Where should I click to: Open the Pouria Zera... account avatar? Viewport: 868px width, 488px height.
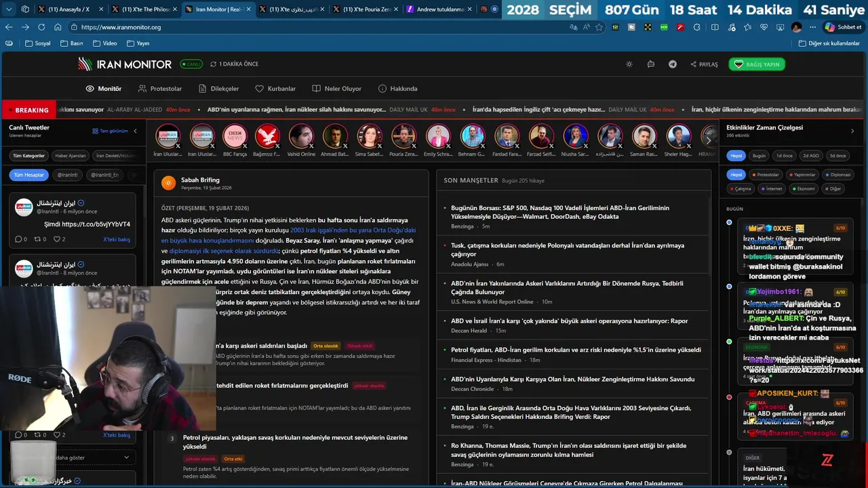403,136
